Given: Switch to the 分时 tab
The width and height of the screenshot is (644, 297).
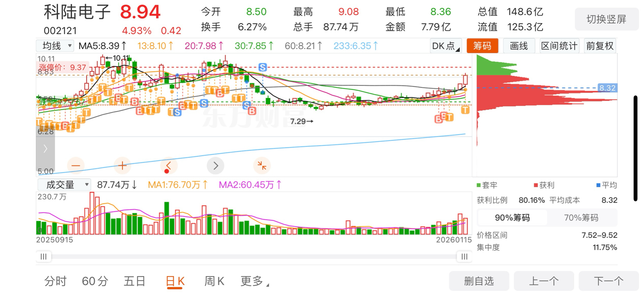Looking at the screenshot, I should pyautogui.click(x=56, y=281).
